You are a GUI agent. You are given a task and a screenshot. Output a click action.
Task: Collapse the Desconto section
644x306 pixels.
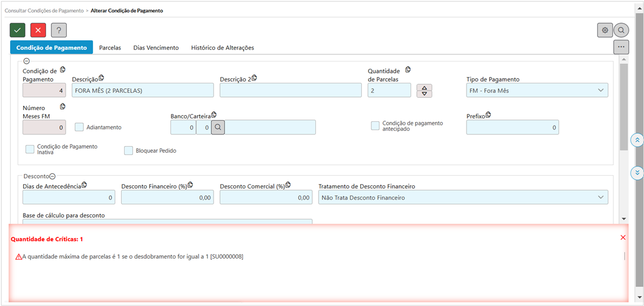[52, 176]
